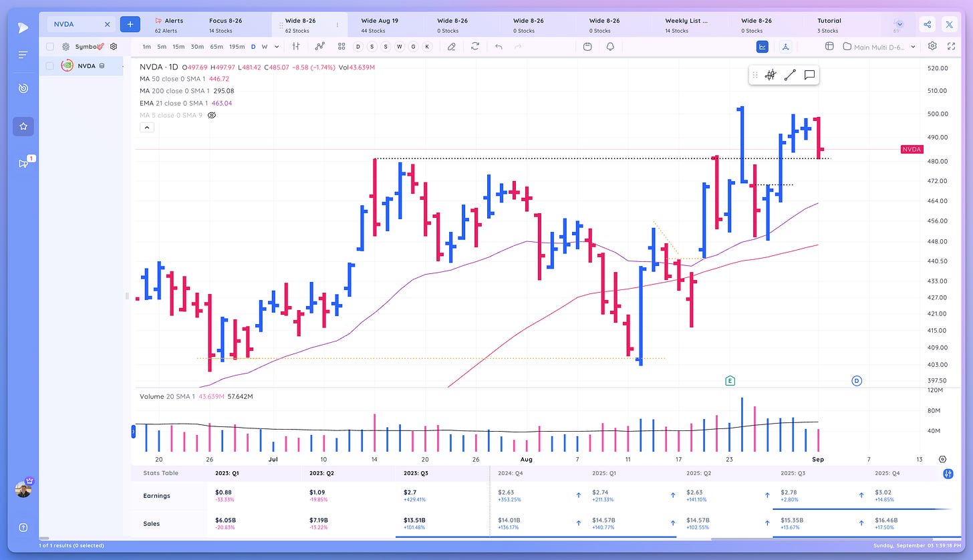Toggle the circled G quick button

413,46
